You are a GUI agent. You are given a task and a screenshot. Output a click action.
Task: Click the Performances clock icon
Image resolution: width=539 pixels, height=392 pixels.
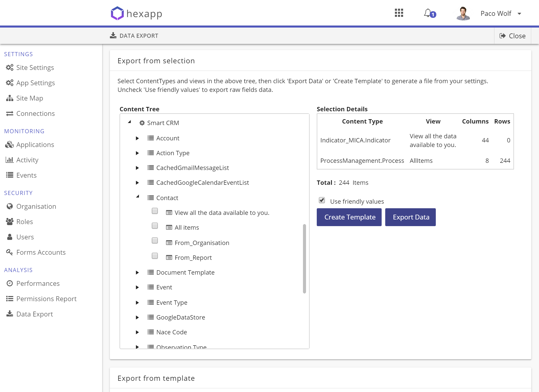tap(10, 283)
